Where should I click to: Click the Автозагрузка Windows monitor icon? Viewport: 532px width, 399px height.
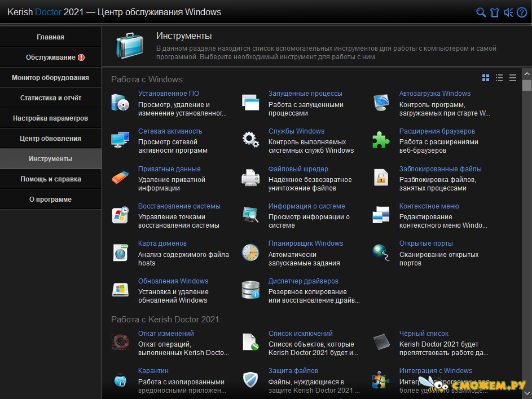point(381,103)
